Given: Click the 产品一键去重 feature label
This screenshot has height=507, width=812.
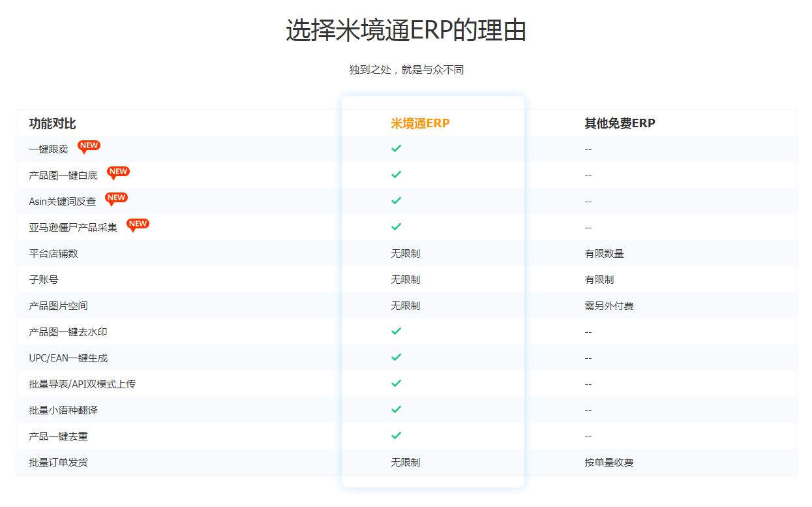Looking at the screenshot, I should (x=58, y=436).
